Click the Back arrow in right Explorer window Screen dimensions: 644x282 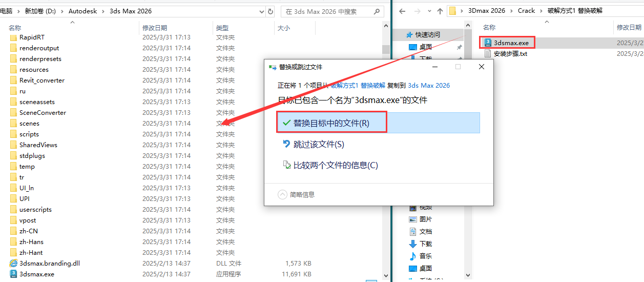(x=402, y=11)
